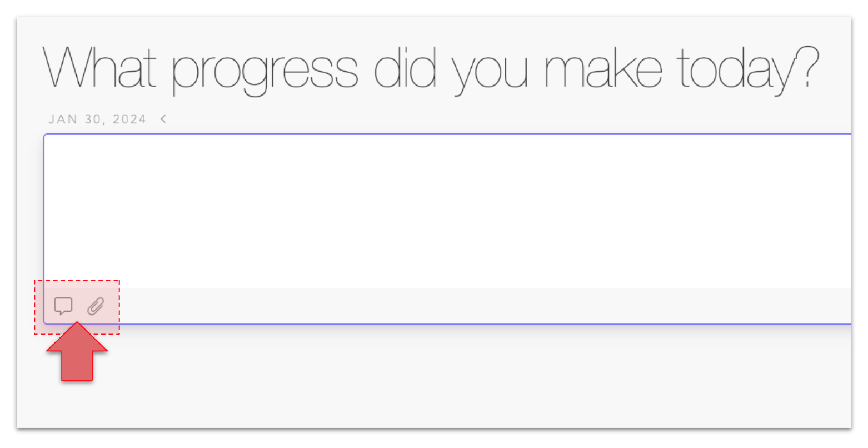Click the word "make" in the heading
This screenshot has width=868, height=448.
[603, 68]
